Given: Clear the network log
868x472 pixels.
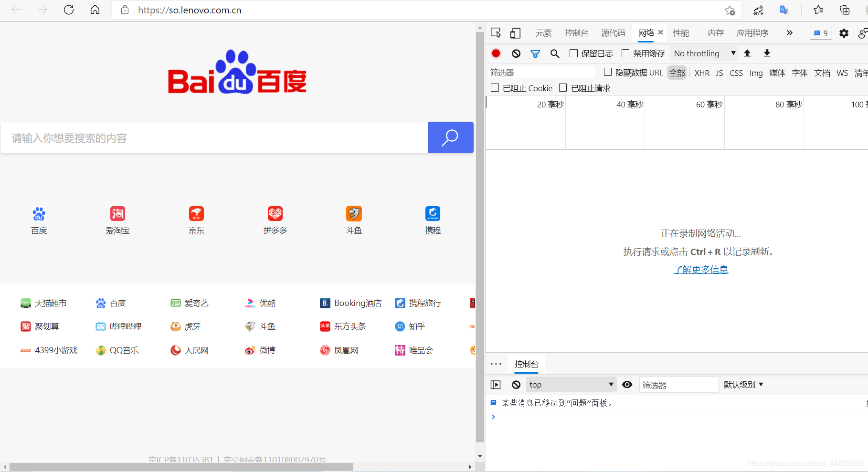Looking at the screenshot, I should coord(516,53).
